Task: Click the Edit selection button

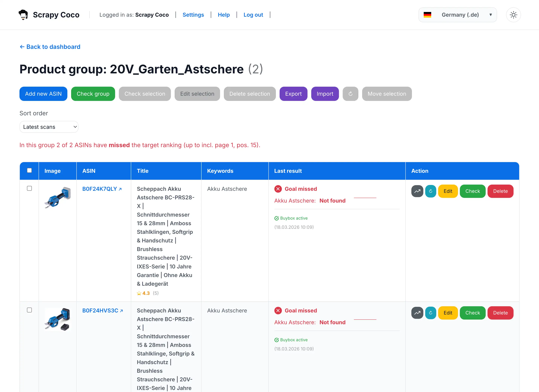Action: pyautogui.click(x=197, y=94)
